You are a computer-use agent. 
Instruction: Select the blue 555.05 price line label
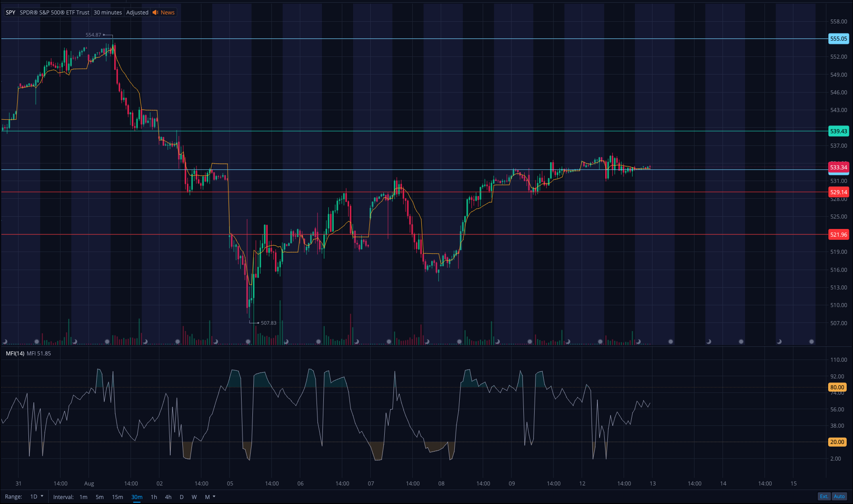coord(838,39)
